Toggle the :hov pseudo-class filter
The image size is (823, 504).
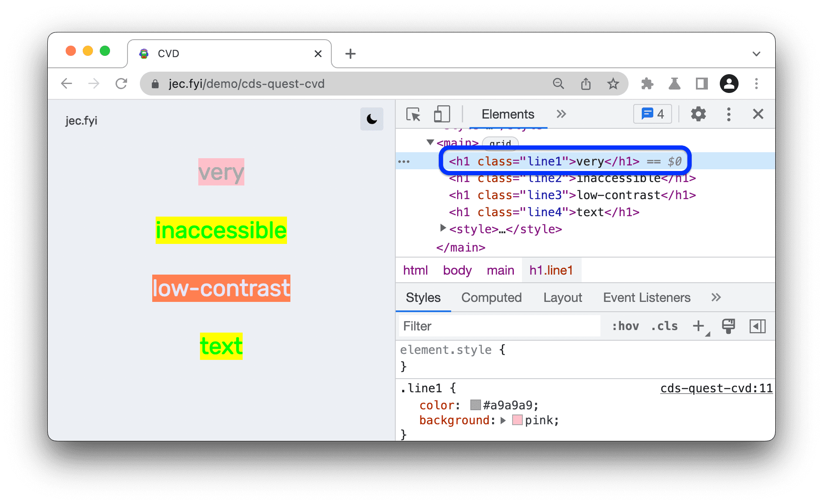[x=626, y=326]
